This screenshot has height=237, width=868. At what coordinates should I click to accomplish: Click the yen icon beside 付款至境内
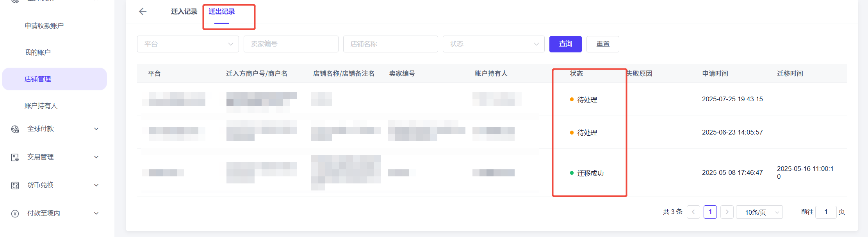coord(15,214)
